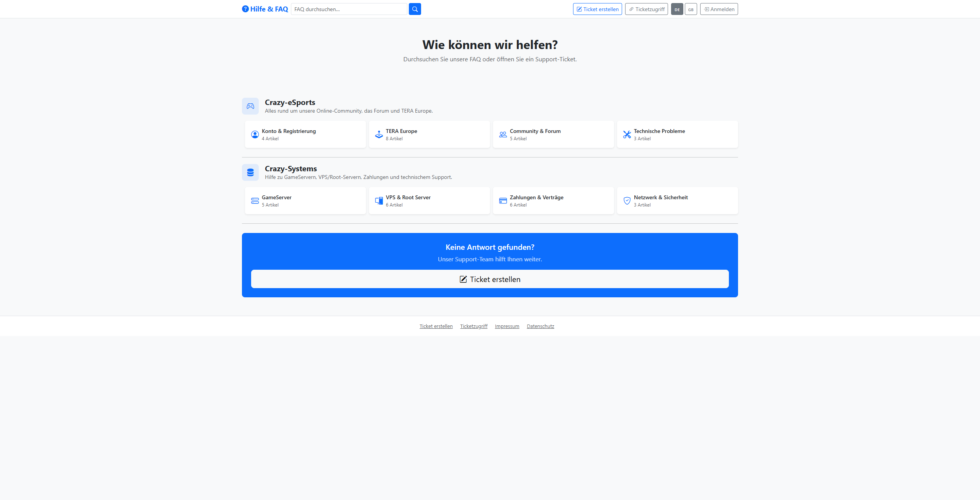Click the Keine Antwort gefunden? heading
This screenshot has height=500, width=980.
point(490,247)
